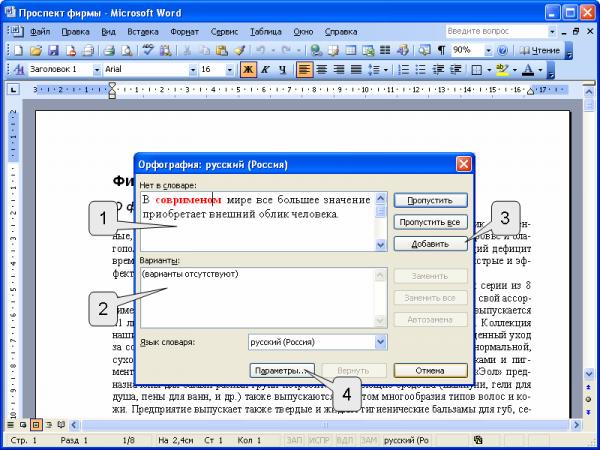Open Styles and Formatting pane icon
The height and width of the screenshot is (450, 600).
[x=19, y=70]
